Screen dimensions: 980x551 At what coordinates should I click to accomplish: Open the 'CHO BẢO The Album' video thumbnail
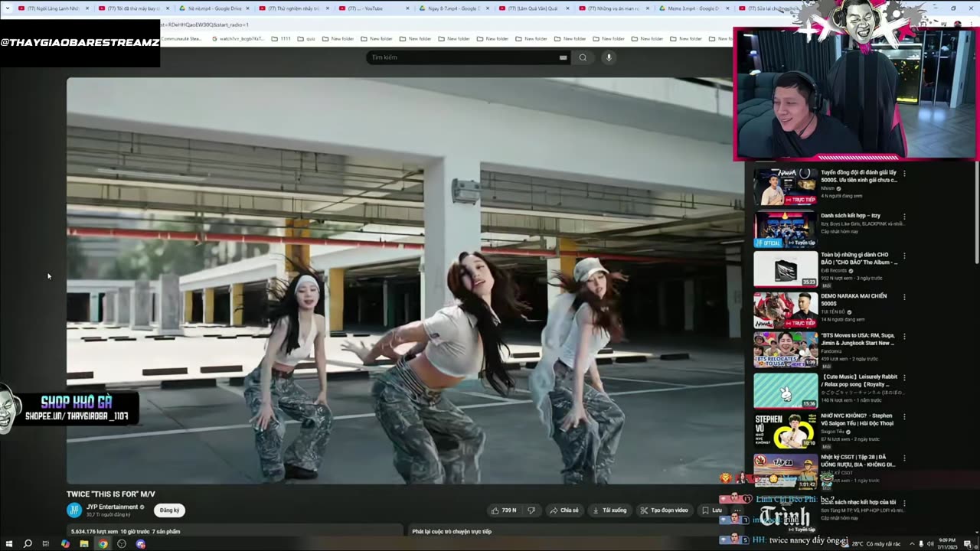pyautogui.click(x=786, y=269)
